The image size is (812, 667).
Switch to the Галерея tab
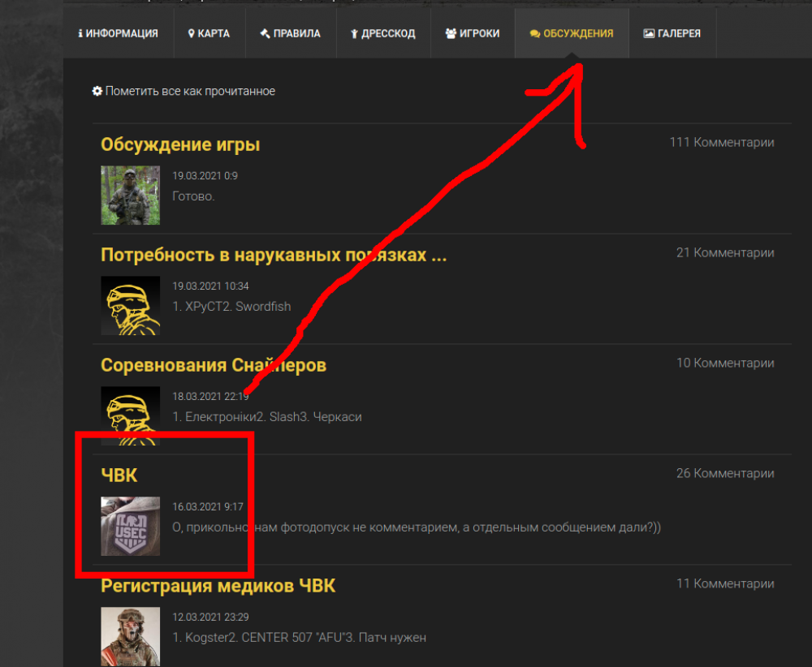(x=672, y=34)
